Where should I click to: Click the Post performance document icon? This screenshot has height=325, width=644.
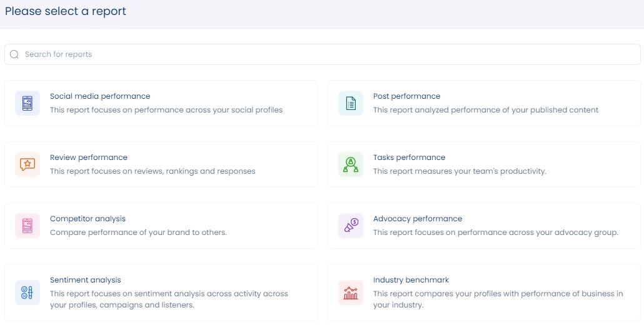[x=351, y=103]
